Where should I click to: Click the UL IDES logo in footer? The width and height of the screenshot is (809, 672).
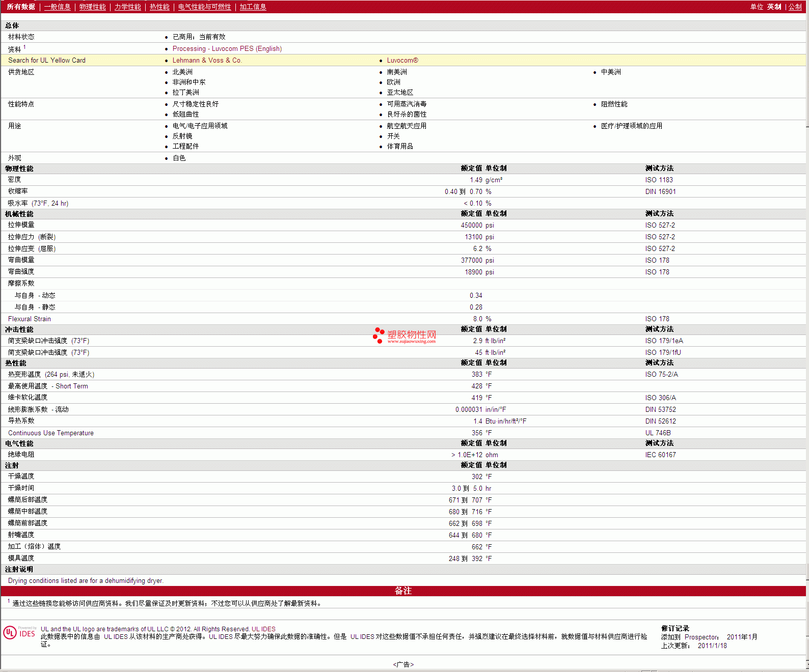click(x=19, y=632)
